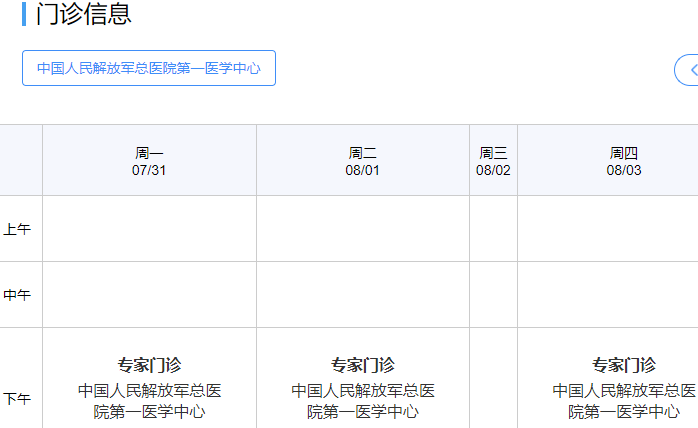Select the 周一 07/31 column header
Viewport: 698px width, 428px height.
(149, 161)
